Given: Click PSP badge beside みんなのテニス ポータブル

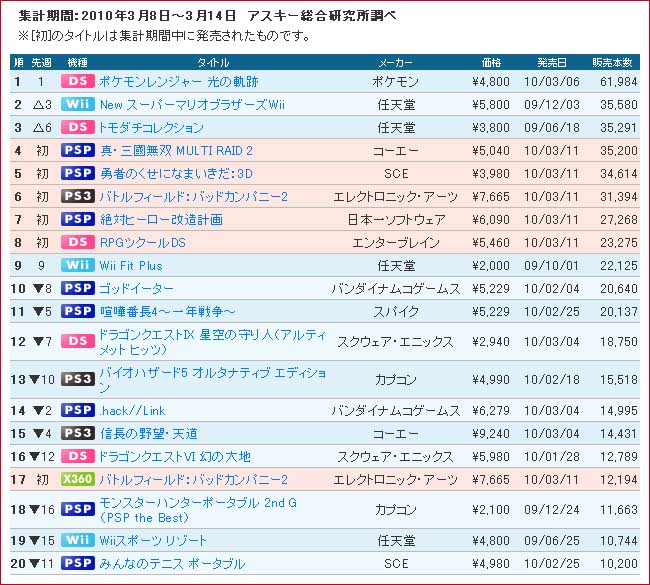Looking at the screenshot, I should (x=78, y=563).
